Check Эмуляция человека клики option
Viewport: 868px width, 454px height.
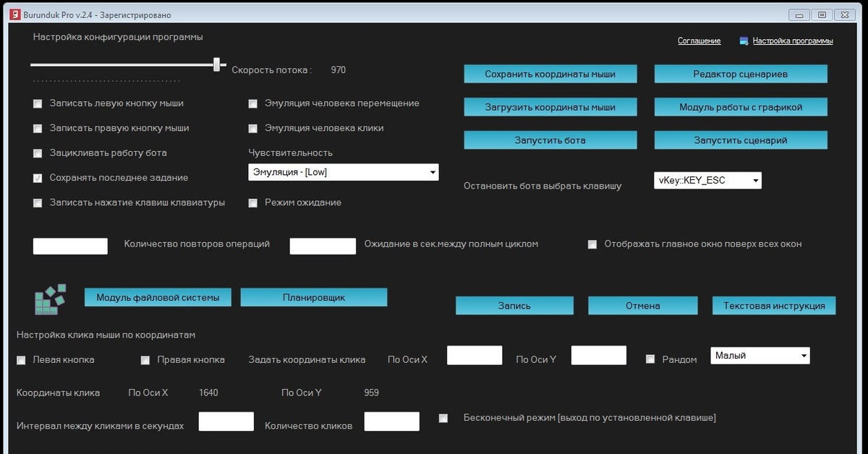click(252, 129)
